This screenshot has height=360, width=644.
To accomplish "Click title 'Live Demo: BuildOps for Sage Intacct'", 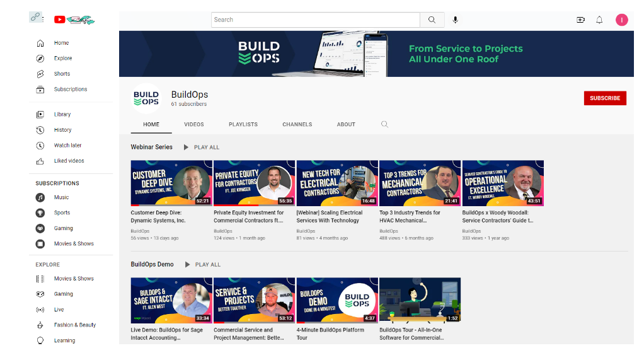I will [167, 334].
